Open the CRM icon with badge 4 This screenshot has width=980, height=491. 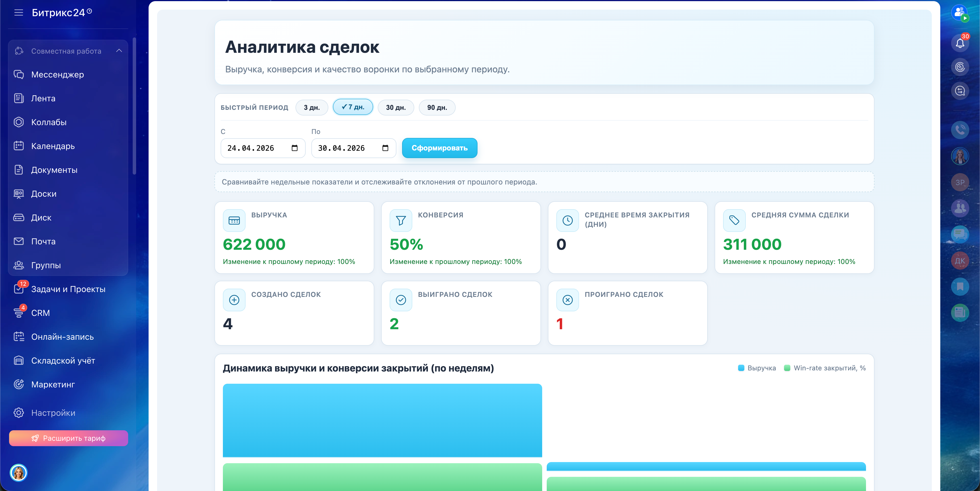[x=19, y=313]
